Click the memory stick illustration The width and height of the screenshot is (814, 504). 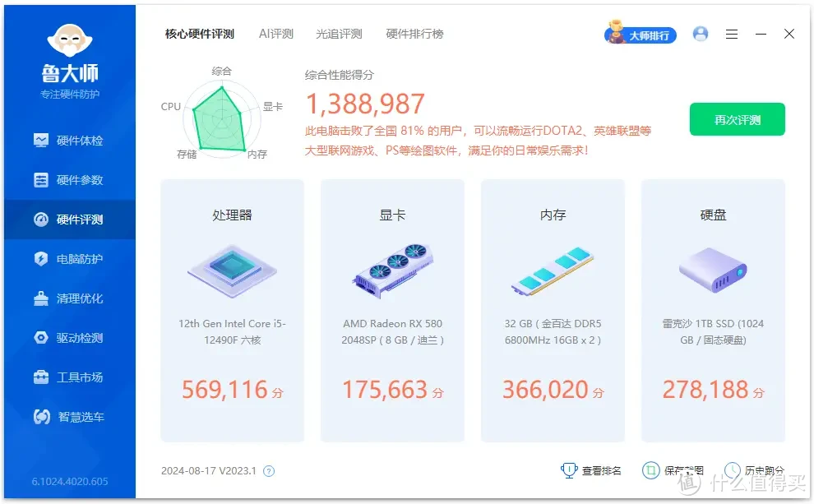pyautogui.click(x=553, y=270)
